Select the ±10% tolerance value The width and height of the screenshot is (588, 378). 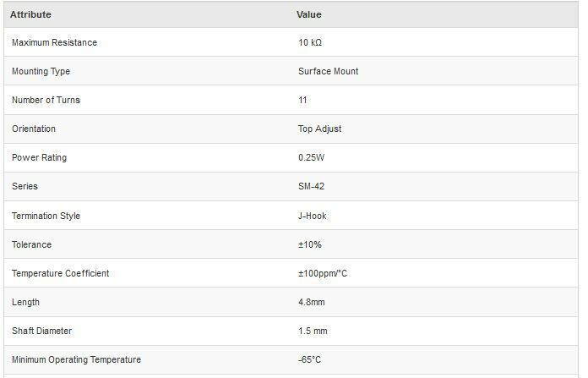(310, 244)
